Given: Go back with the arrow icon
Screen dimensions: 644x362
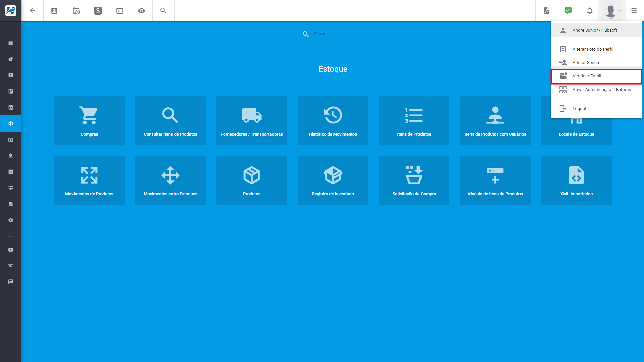Looking at the screenshot, I should [33, 11].
